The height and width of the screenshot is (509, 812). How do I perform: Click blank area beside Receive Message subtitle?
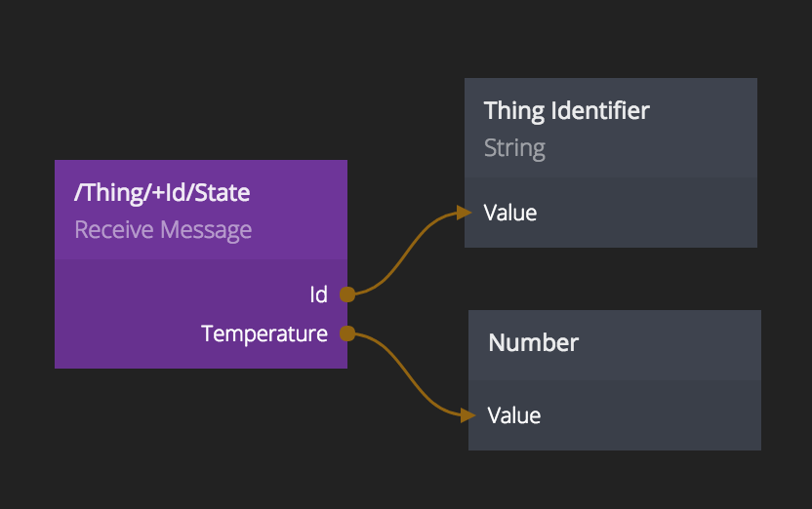coord(303,230)
